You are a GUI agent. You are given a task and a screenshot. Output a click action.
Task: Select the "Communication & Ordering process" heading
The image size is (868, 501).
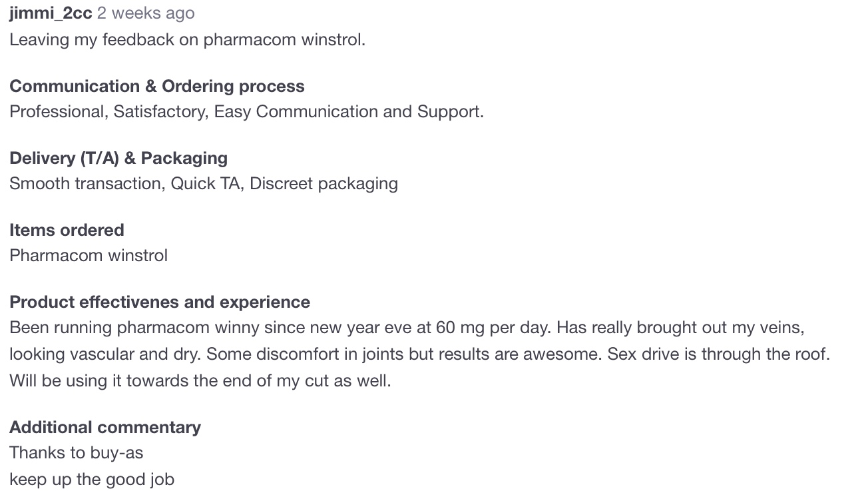(x=157, y=87)
